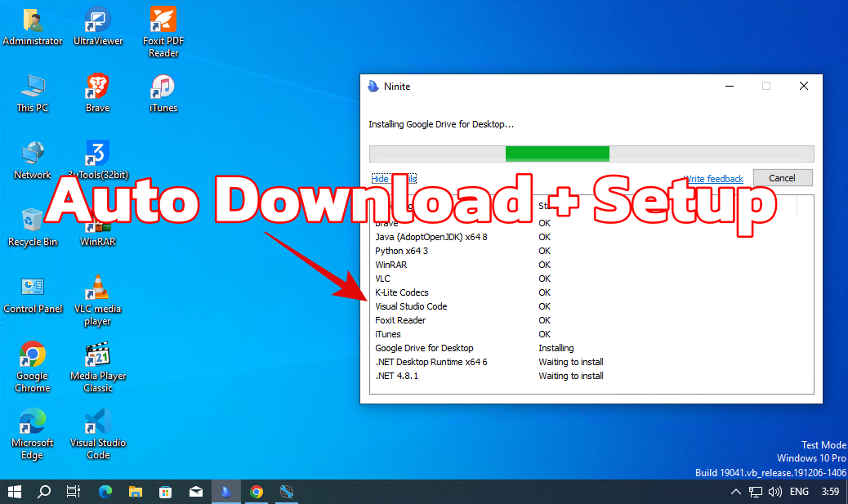Open the Control Panel desktop icon
Screen dimensions: 848x504
click(33, 295)
